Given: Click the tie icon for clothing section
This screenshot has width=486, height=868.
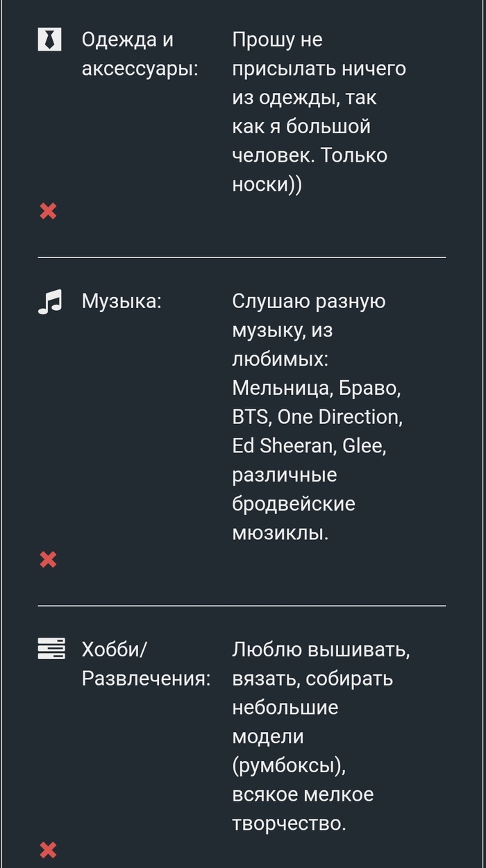Looking at the screenshot, I should pyautogui.click(x=49, y=40).
